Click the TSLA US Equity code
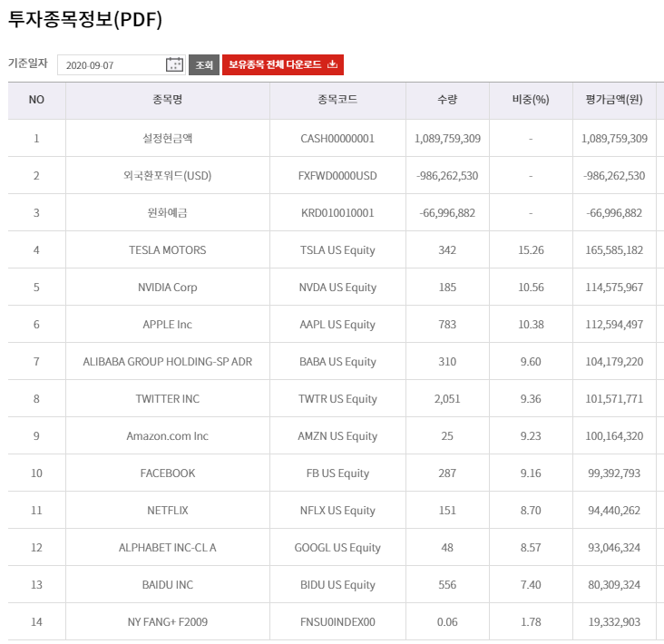Image resolution: width=664 pixels, height=644 pixels. pyautogui.click(x=337, y=250)
